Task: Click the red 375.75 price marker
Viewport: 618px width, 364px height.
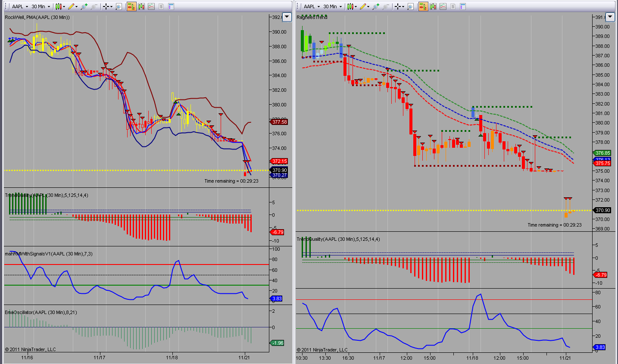Action: click(x=602, y=163)
